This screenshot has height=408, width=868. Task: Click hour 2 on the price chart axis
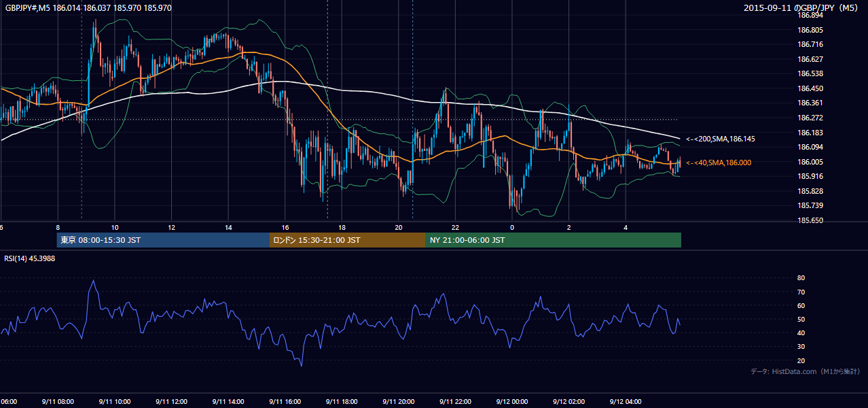click(569, 228)
